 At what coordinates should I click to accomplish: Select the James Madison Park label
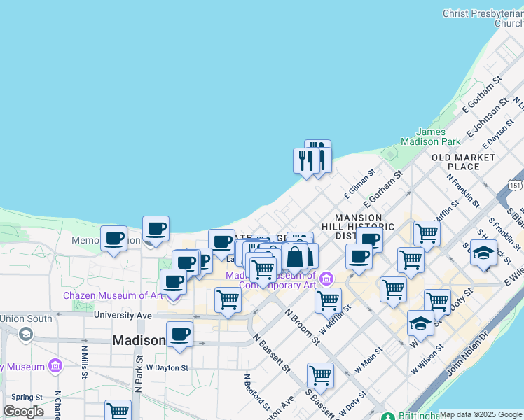[431, 137]
